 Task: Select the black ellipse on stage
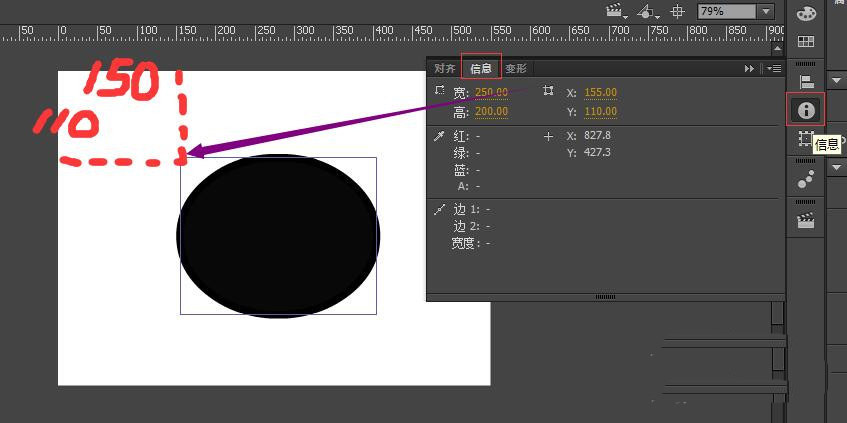(278, 236)
